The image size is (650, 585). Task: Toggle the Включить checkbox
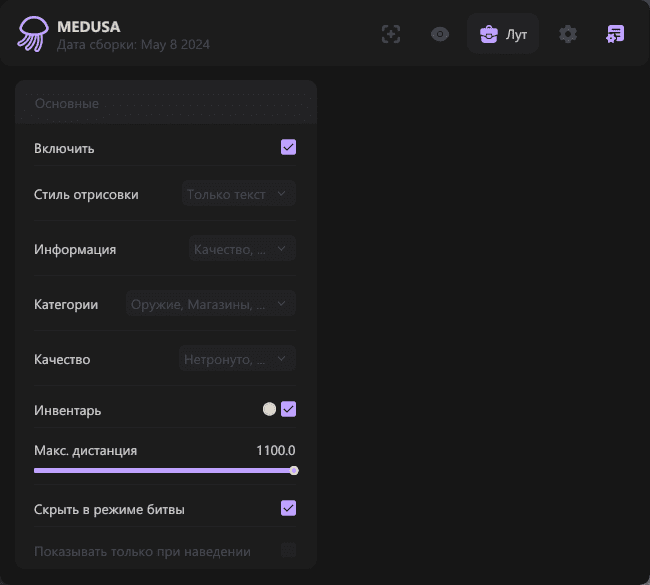coord(289,148)
